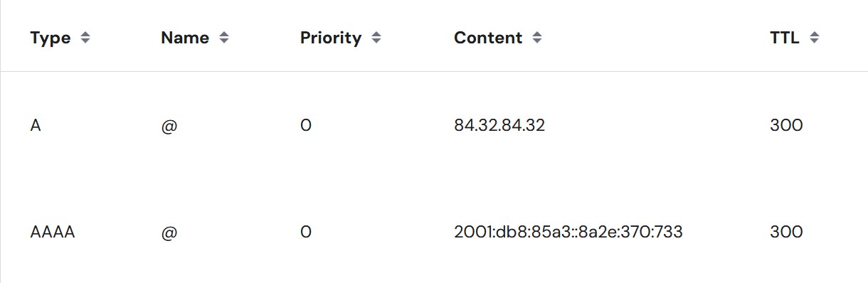Click the priority 0 in the A record row

point(306,126)
